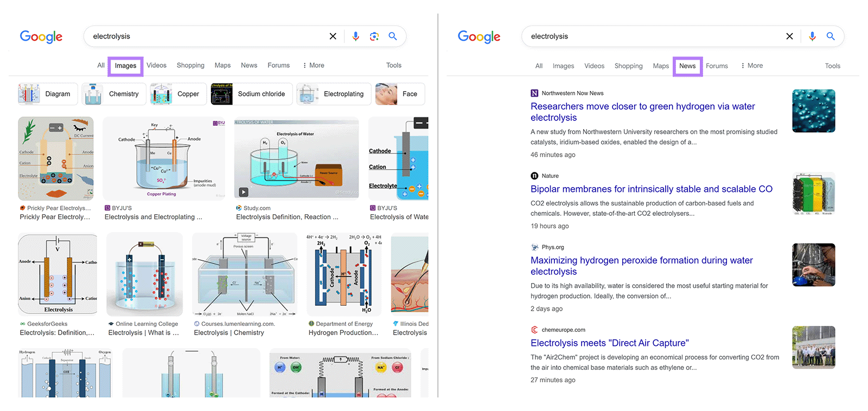Image resolution: width=868 pixels, height=411 pixels.
Task: Select All tab in right News window
Action: point(539,66)
